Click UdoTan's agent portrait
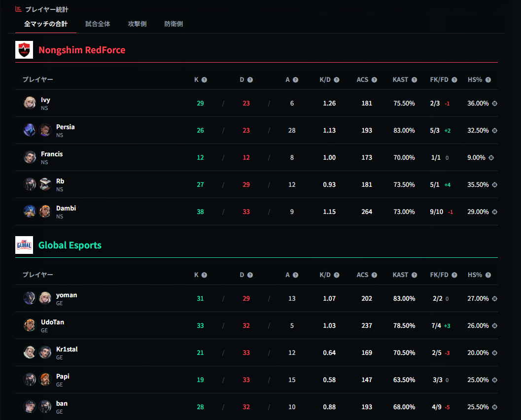This screenshot has width=521, height=420. 30,325
